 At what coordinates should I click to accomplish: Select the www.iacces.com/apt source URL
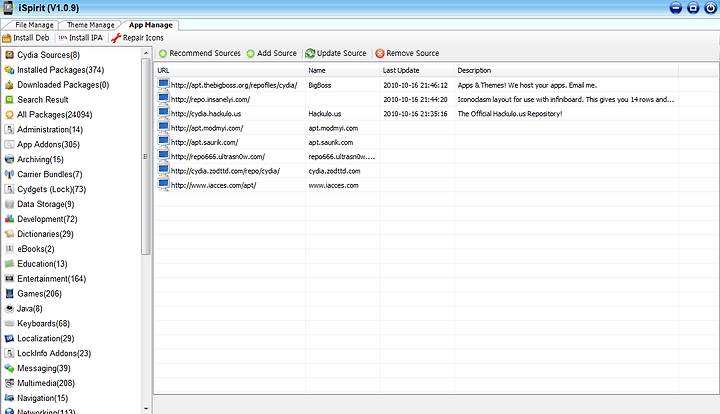coord(214,185)
